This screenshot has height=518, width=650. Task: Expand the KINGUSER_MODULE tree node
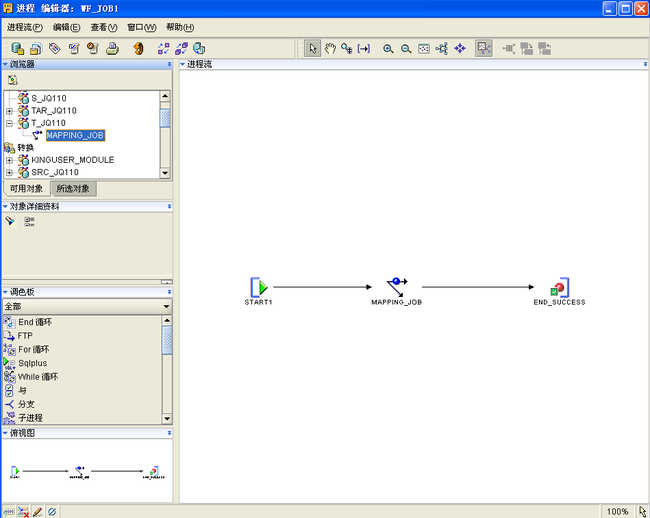click(x=9, y=160)
